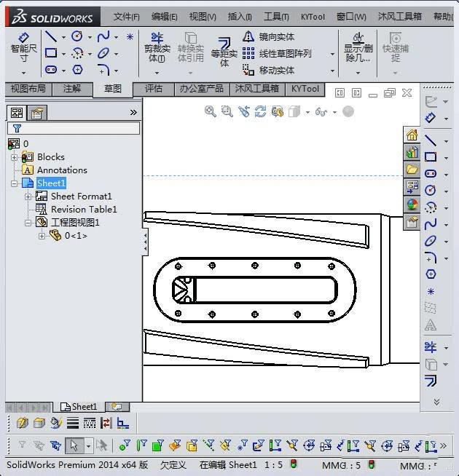Expand the Sheet Format1 node
The image size is (459, 476).
[x=28, y=197]
